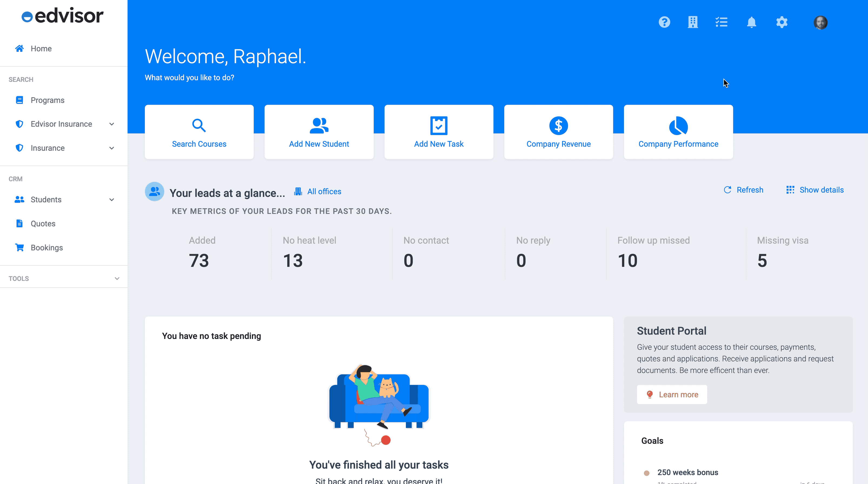Expand the Tools section
Image resolution: width=868 pixels, height=484 pixels.
tap(117, 278)
